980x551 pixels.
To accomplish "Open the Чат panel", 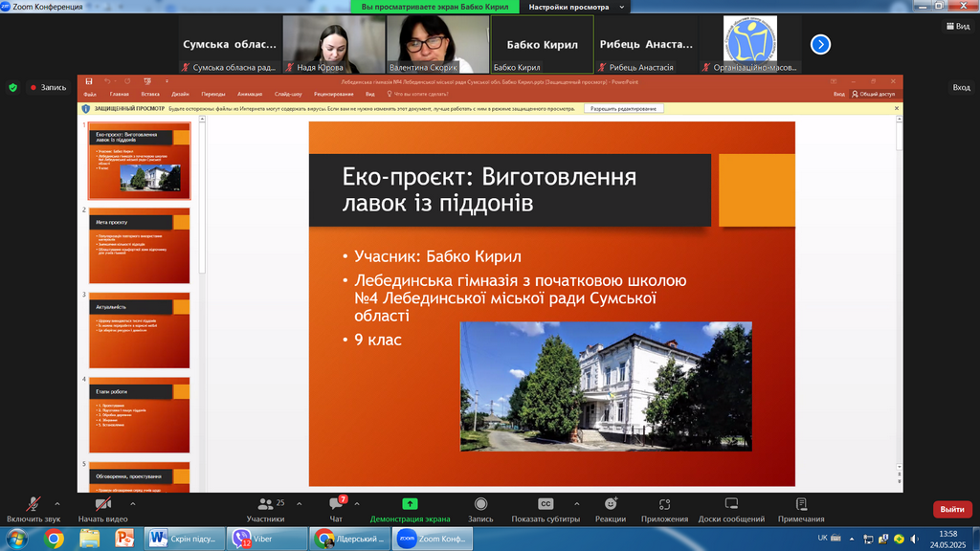I will click(336, 509).
